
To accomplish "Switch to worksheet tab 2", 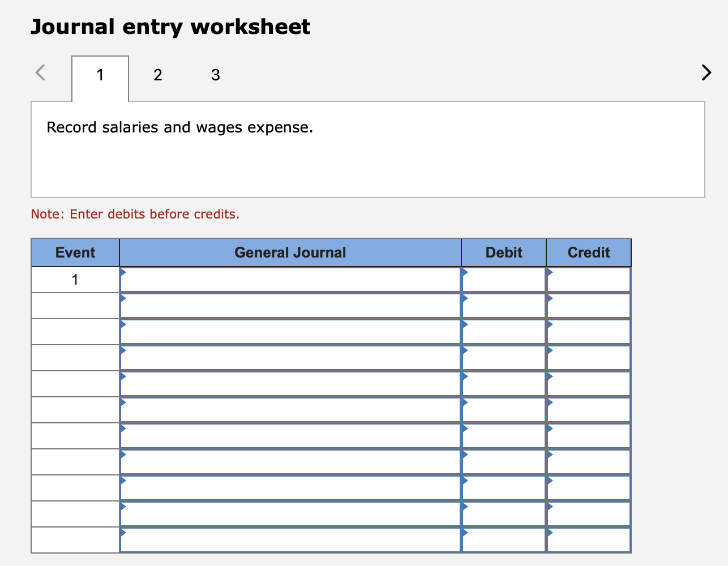I will coord(158,75).
